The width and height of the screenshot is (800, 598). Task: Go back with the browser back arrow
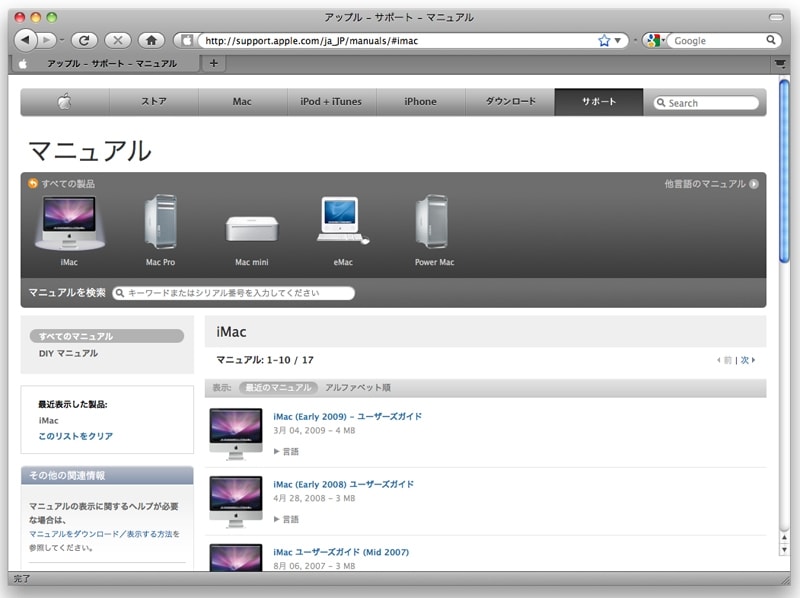pyautogui.click(x=25, y=40)
